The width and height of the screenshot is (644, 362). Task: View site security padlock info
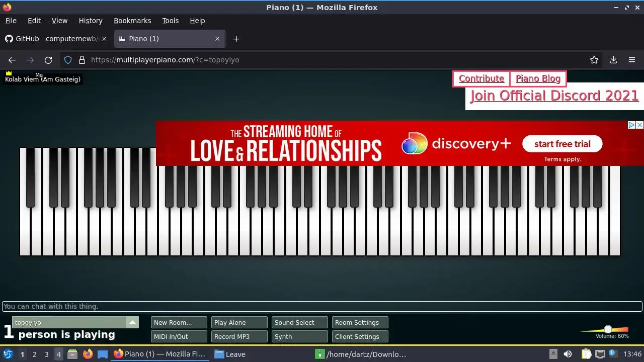click(x=82, y=60)
